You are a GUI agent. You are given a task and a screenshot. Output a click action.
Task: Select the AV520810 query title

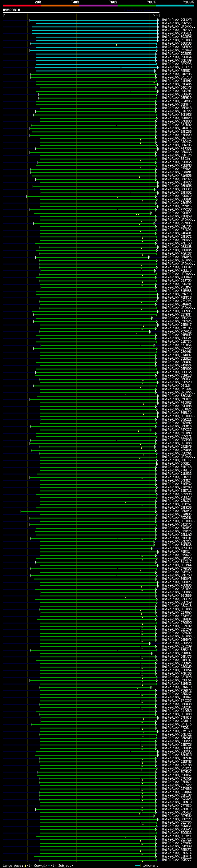(x=11, y=10)
